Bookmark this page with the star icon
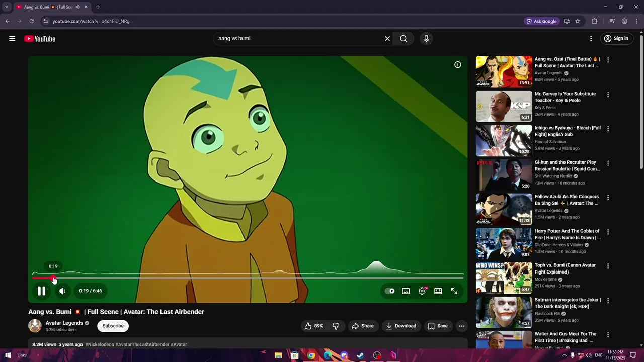The height and width of the screenshot is (362, 644). [578, 21]
